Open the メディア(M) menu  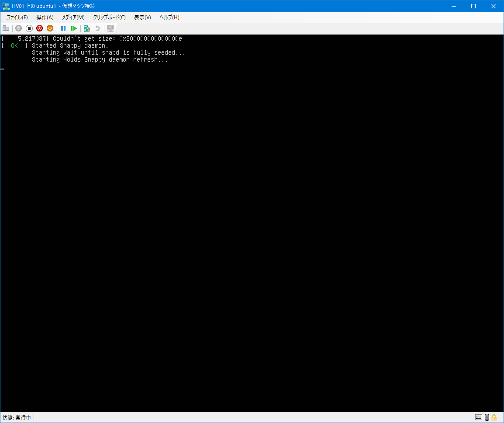tap(73, 17)
